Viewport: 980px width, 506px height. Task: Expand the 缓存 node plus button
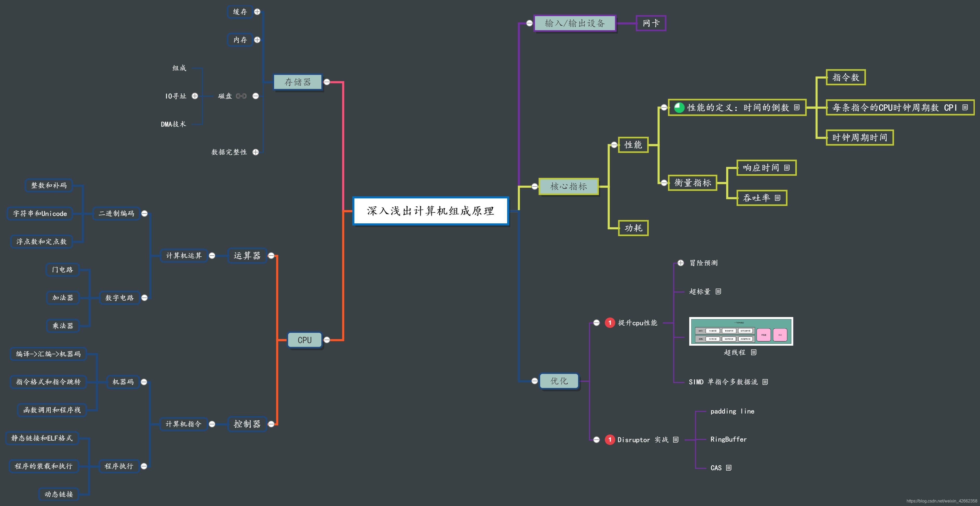[x=257, y=12]
